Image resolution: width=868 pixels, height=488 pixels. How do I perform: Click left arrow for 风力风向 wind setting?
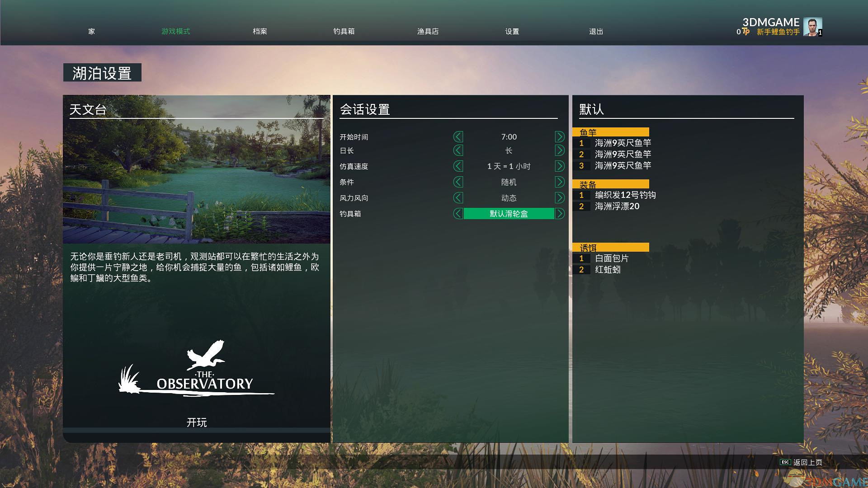(458, 198)
